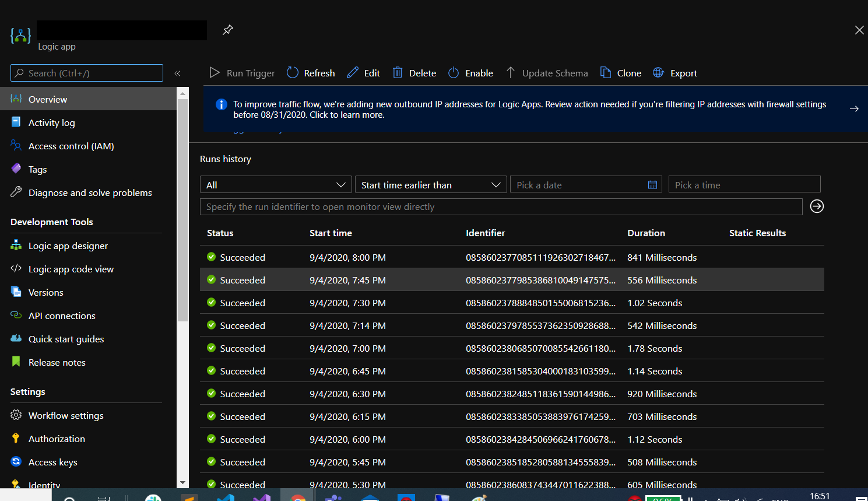Open the run started at 6:45 PM
This screenshot has height=501, width=868.
(x=512, y=371)
